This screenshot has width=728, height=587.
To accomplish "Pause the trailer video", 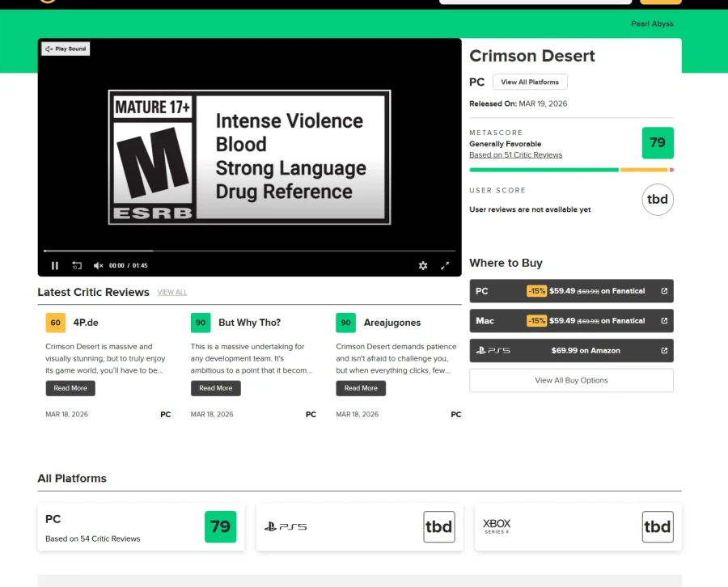I will coord(55,265).
